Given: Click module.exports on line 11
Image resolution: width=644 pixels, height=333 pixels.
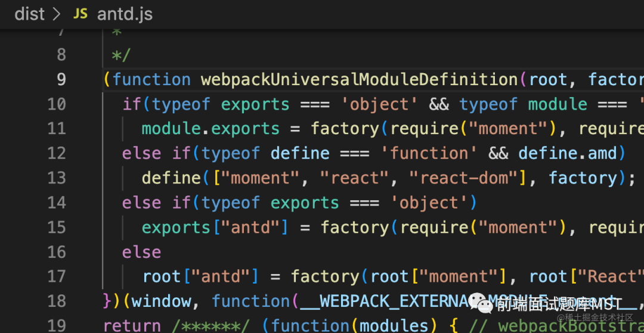Looking at the screenshot, I should 210,128.
